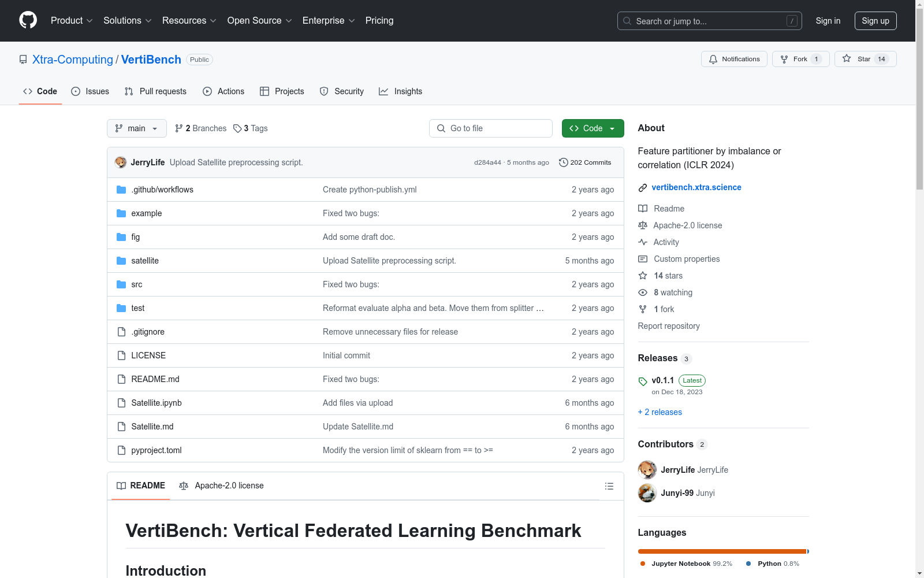View the 202 Commits history

point(585,162)
